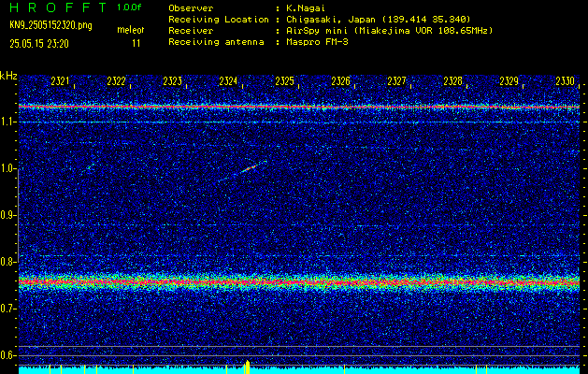Click the 0.6 kHz frequency label
Image resolution: width=588 pixels, height=374 pixels.
[x=7, y=355]
